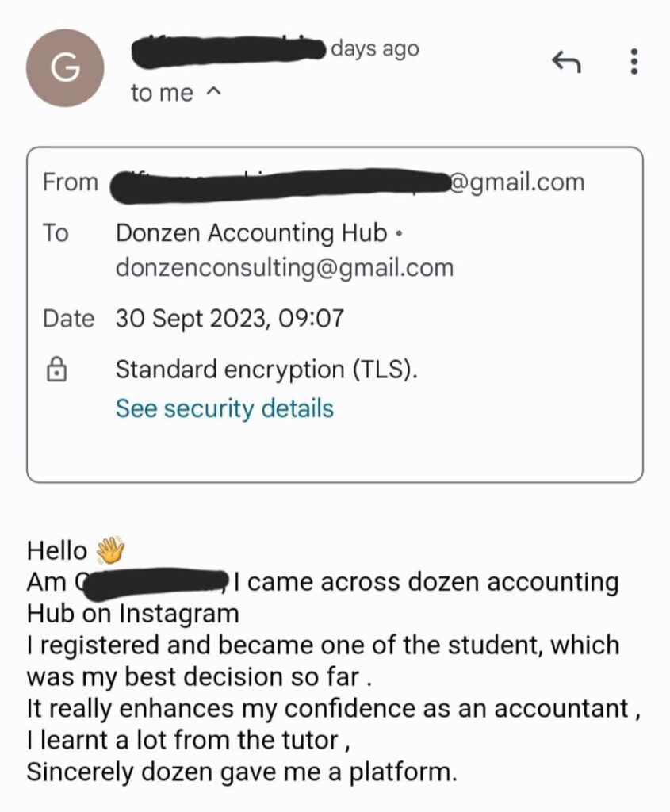This screenshot has height=812, width=670.
Task: Tap the reply arrow icon
Action: coord(566,62)
